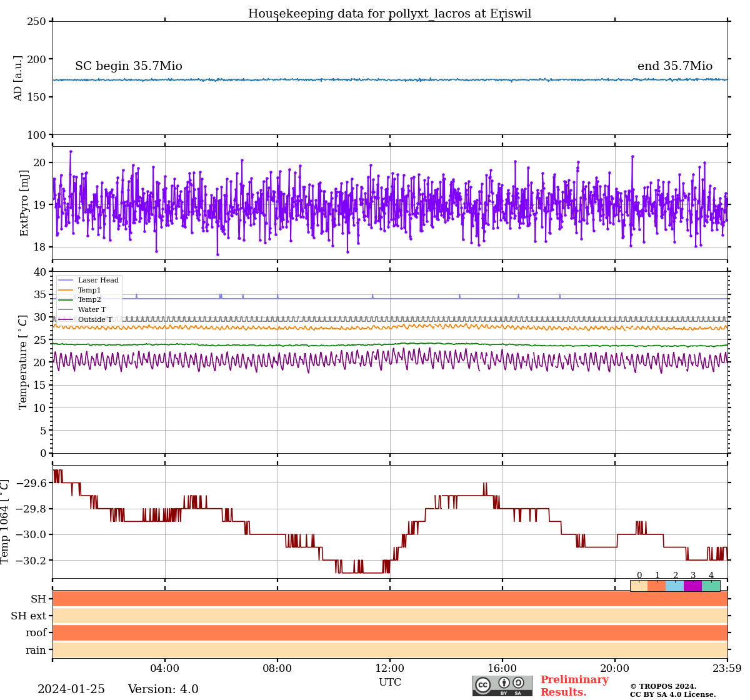Click the 04:00 time axis tick label
This screenshot has height=700, width=750.
point(165,669)
